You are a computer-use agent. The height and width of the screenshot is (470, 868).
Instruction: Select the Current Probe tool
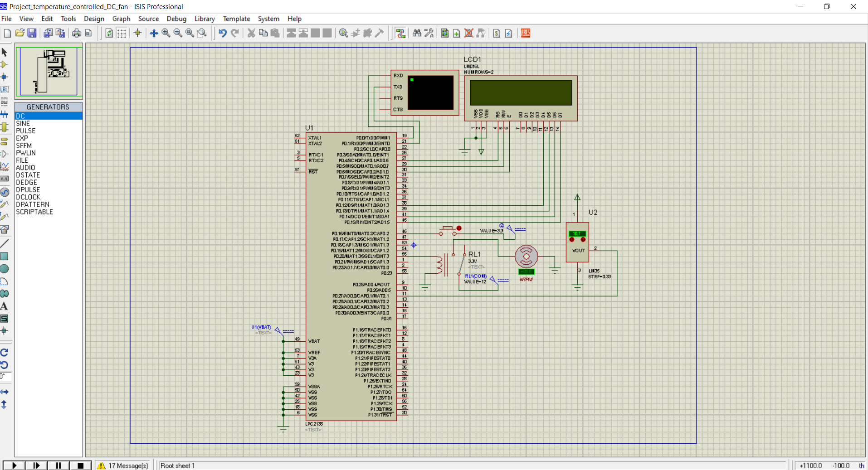5,217
